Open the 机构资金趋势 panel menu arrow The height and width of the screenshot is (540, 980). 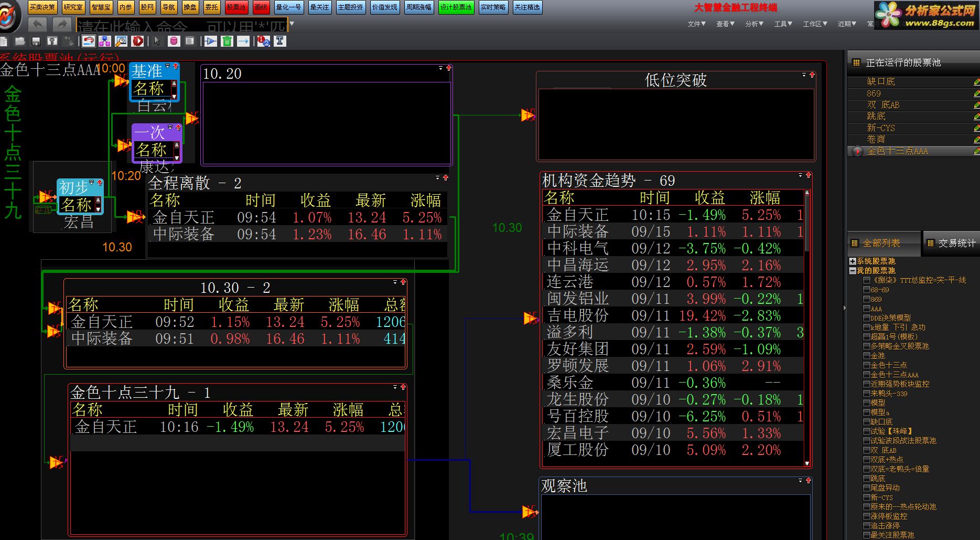click(800, 175)
